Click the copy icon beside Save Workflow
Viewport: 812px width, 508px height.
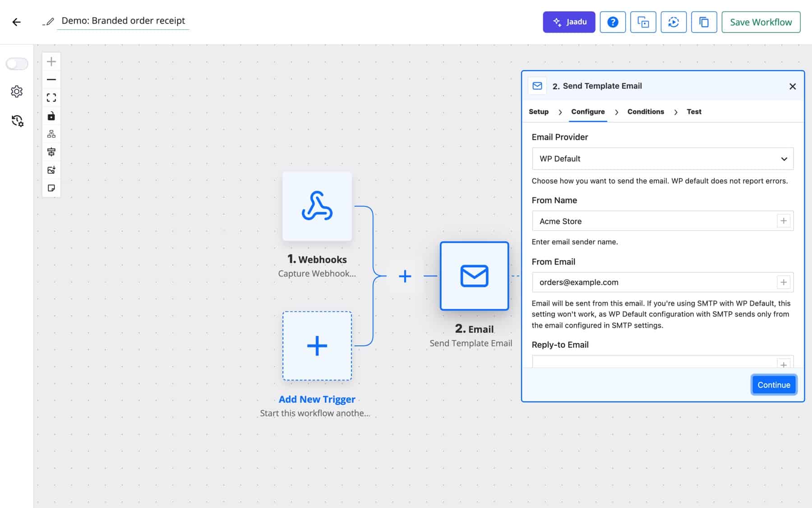pyautogui.click(x=704, y=22)
